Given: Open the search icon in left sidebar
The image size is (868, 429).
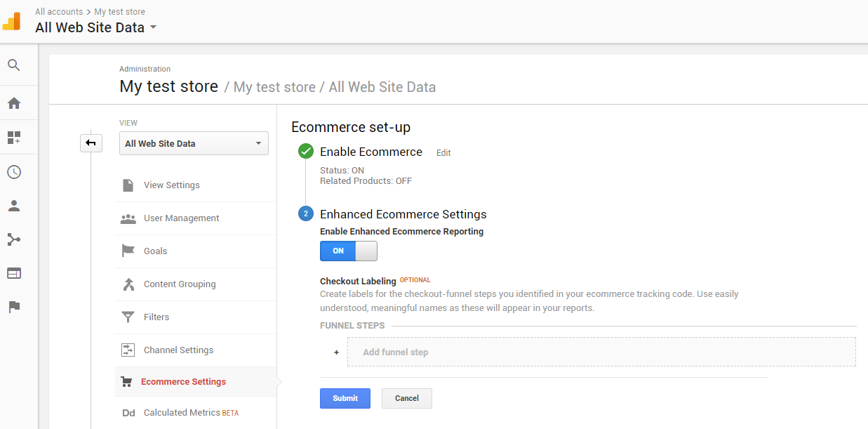Looking at the screenshot, I should click(x=14, y=65).
